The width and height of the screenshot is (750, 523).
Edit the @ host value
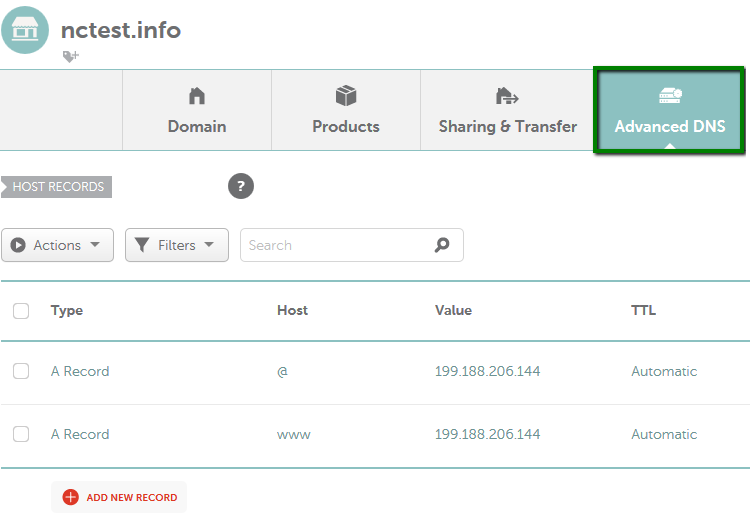(282, 371)
